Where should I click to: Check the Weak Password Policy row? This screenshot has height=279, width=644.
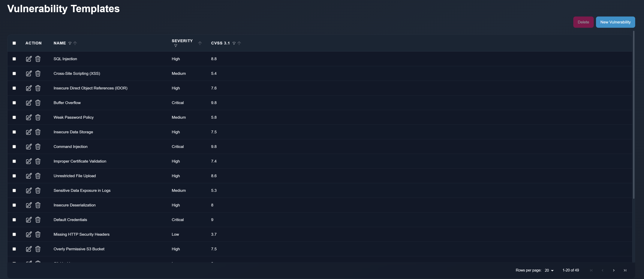click(x=14, y=117)
